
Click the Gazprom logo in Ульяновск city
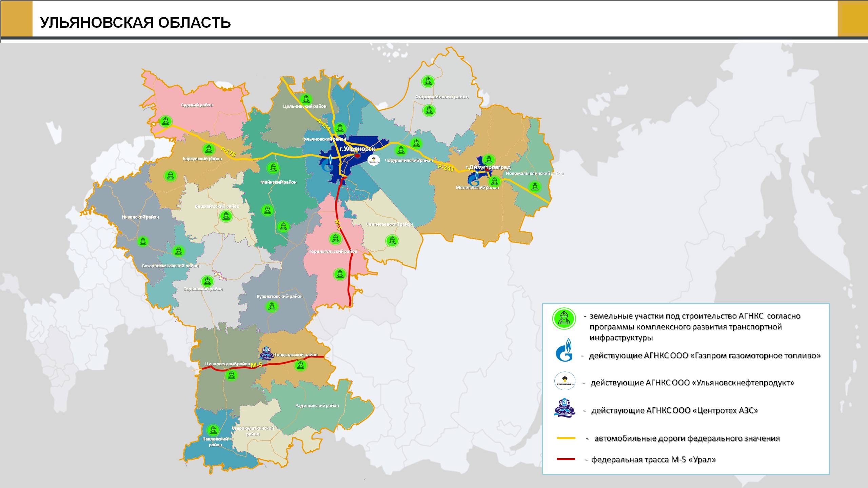point(329,163)
